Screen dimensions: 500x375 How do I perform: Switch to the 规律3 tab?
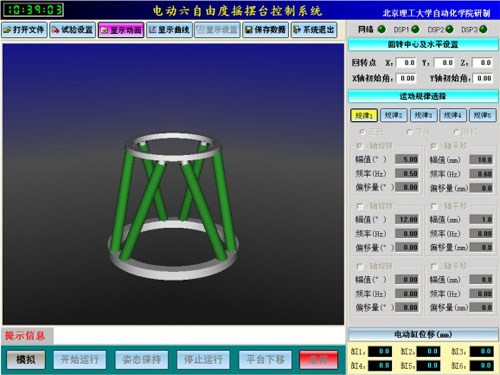pyautogui.click(x=423, y=115)
